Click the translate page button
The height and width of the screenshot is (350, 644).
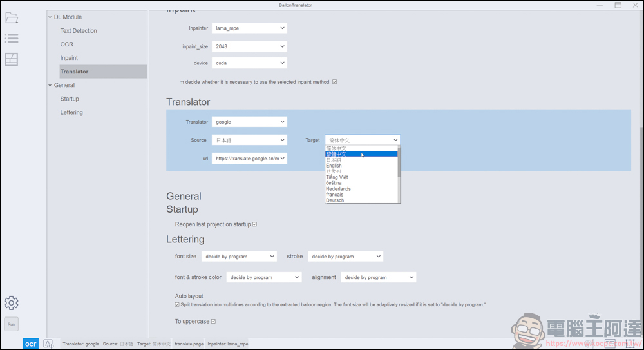(189, 344)
